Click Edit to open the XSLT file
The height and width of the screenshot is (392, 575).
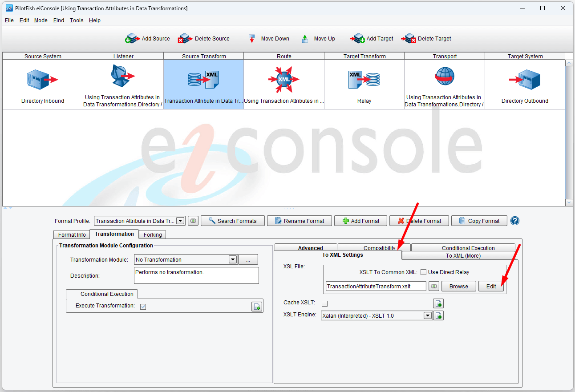(x=491, y=286)
